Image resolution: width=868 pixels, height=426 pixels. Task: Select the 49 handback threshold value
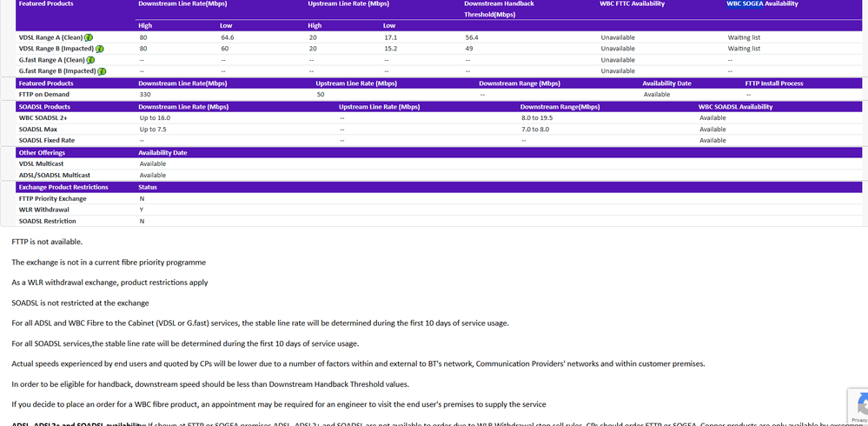469,49
